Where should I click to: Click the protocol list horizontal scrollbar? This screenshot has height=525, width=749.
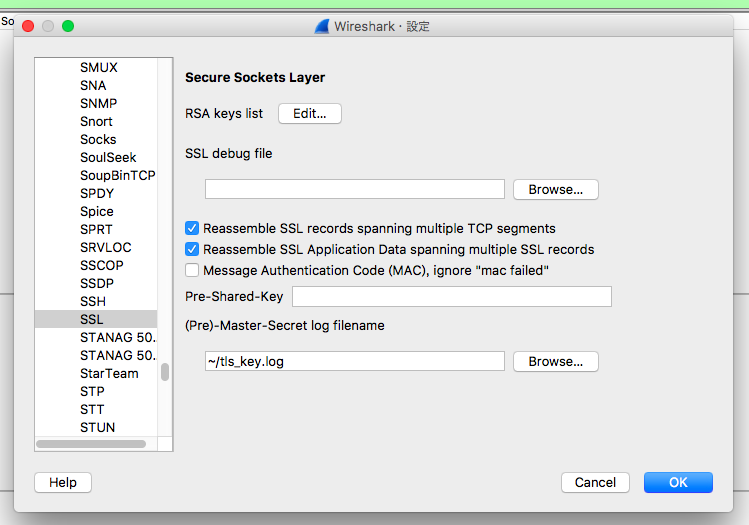pyautogui.click(x=91, y=444)
